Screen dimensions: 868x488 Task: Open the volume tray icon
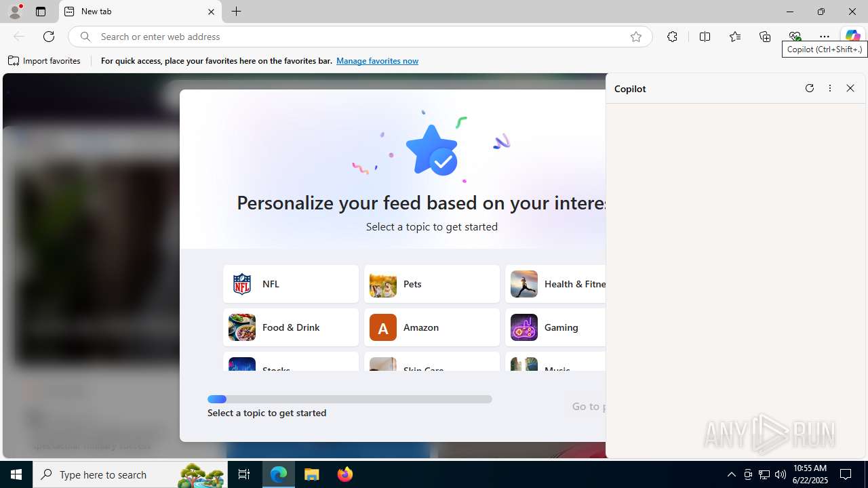[x=781, y=474]
